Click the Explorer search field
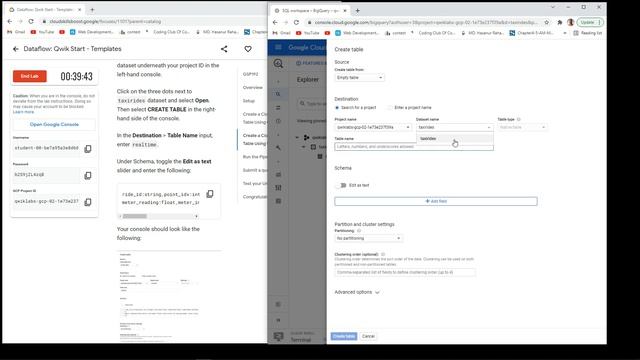Screen dimensions: 640x360 (312, 104)
